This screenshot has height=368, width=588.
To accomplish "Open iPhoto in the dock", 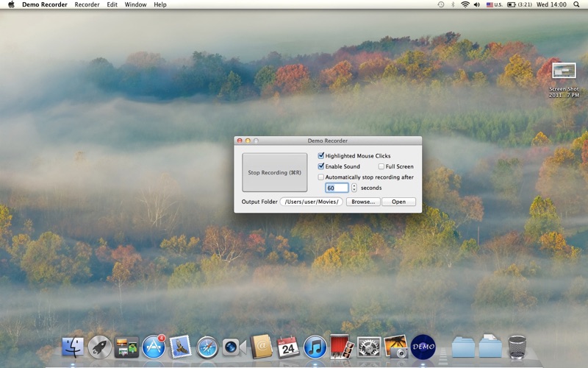I will coord(396,347).
